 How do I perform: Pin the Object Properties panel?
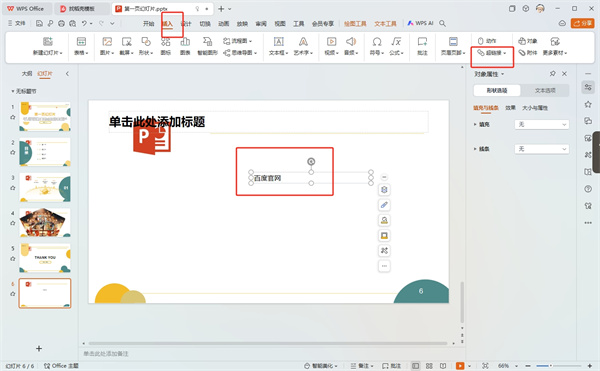click(x=553, y=73)
